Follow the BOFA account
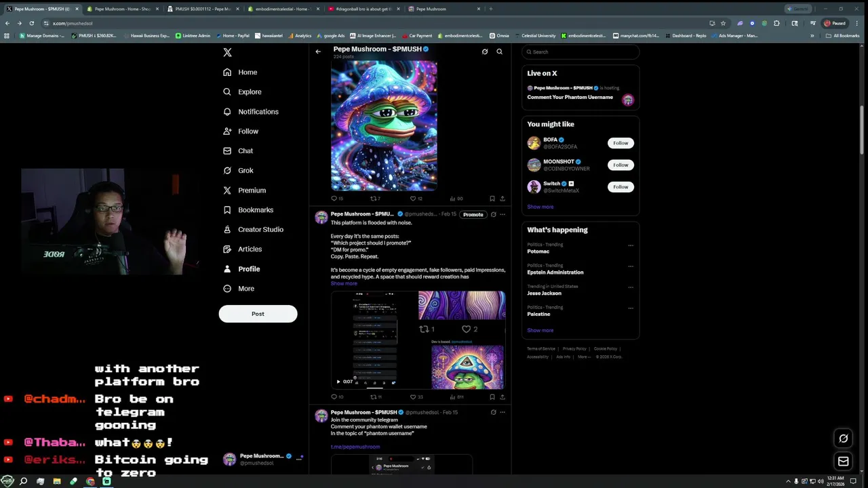Image resolution: width=868 pixels, height=488 pixels. click(620, 143)
